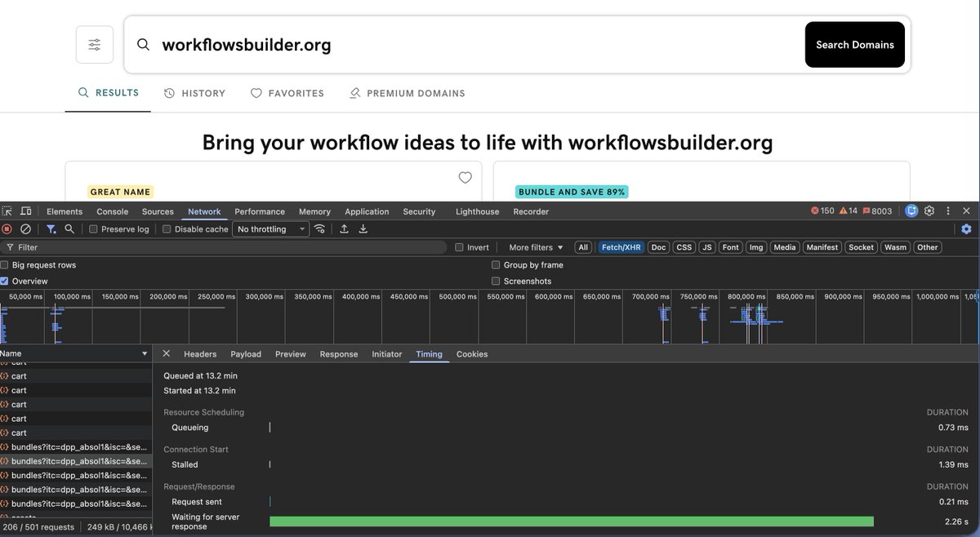Click the Search Domains button

(855, 45)
